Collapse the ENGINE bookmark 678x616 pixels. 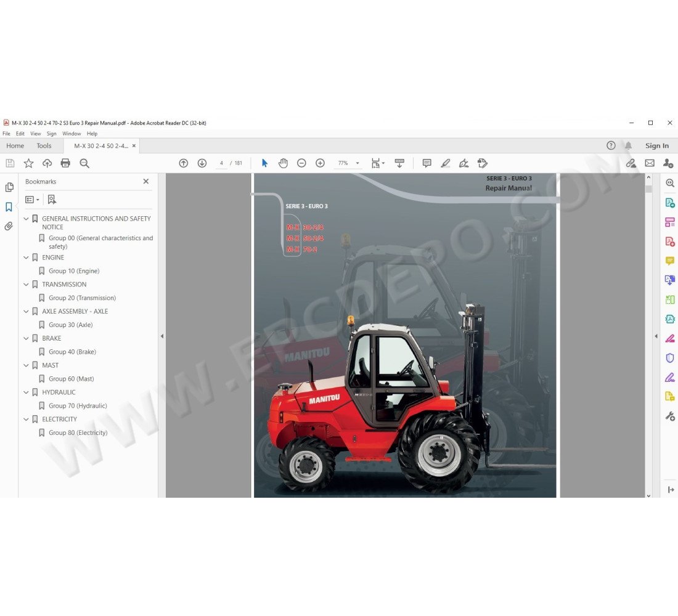26,257
